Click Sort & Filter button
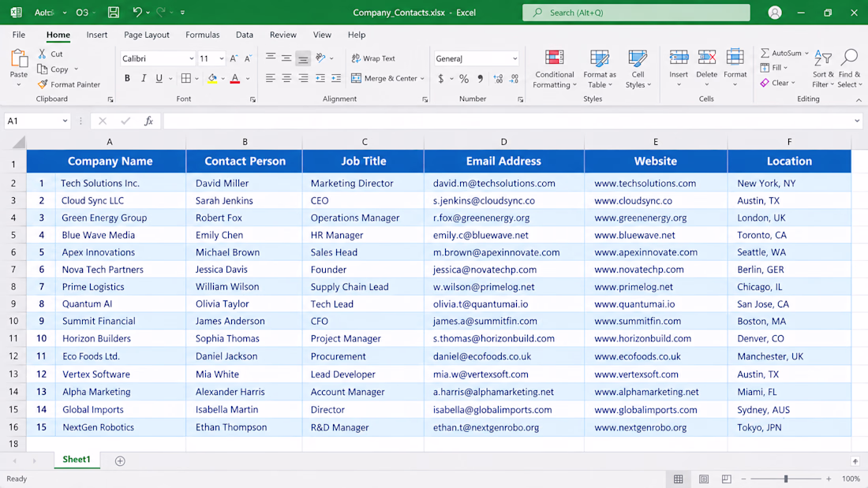This screenshot has width=868, height=488. pos(822,69)
